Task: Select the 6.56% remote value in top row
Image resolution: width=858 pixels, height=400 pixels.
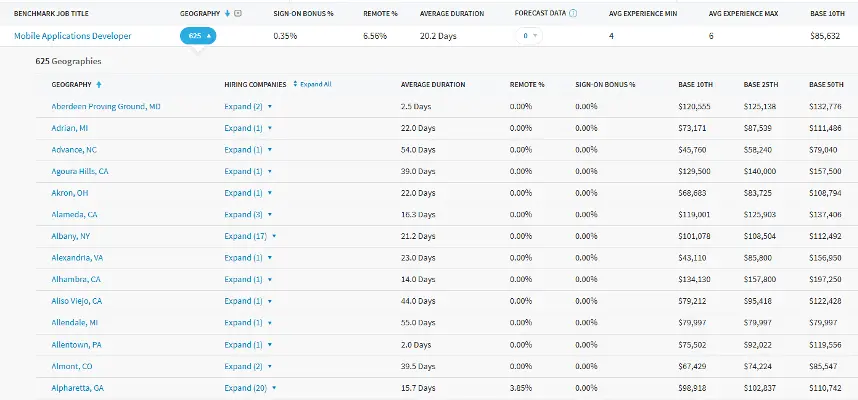Action: pyautogui.click(x=375, y=36)
